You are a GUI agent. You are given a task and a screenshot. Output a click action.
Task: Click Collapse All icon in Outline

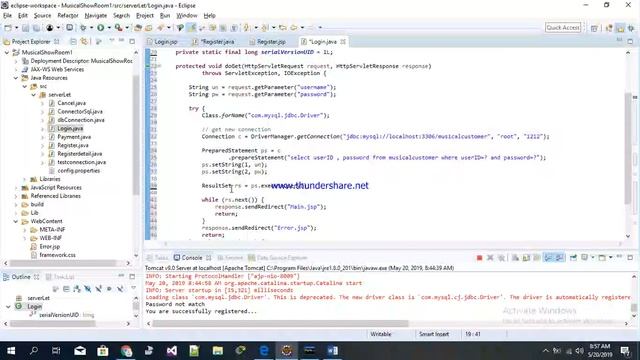coord(66,289)
